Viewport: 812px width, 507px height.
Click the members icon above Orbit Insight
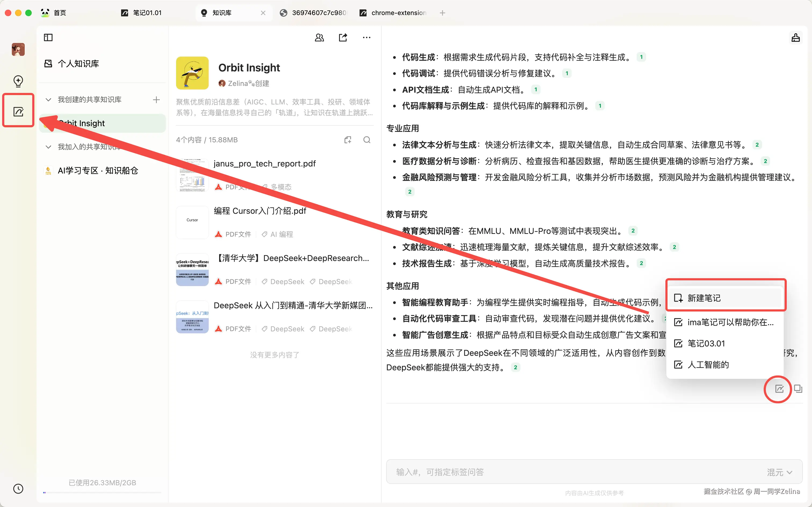point(319,37)
